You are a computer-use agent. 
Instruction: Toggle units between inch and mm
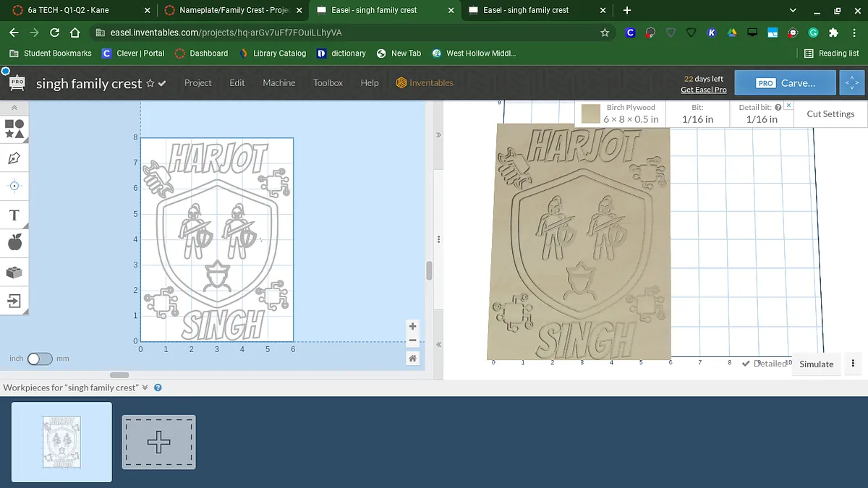coord(40,359)
